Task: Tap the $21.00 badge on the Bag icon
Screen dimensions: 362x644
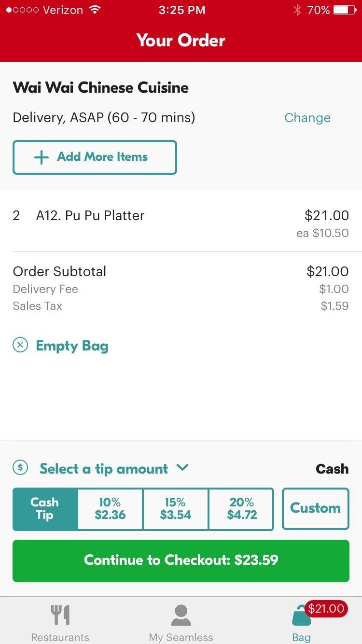Action: point(326,609)
